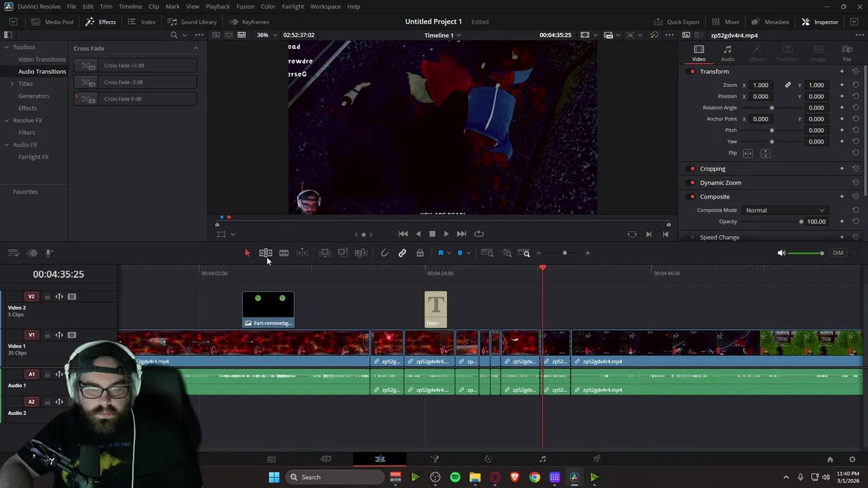Open the Media Pool panel
Viewport: 868px width, 488px height.
tap(52, 22)
